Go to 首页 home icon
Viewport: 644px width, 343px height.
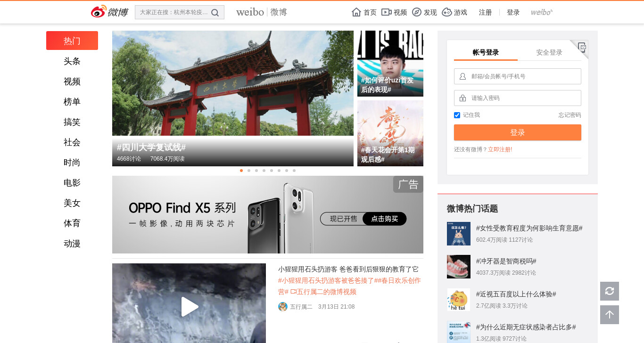click(x=356, y=12)
